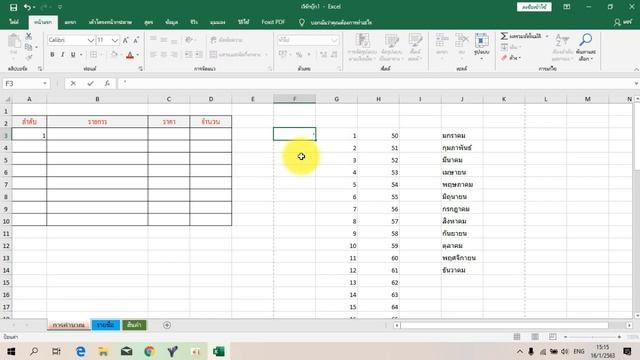The height and width of the screenshot is (360, 640).
Task: Increase indent in the alignment group
Action: [x=199, y=54]
